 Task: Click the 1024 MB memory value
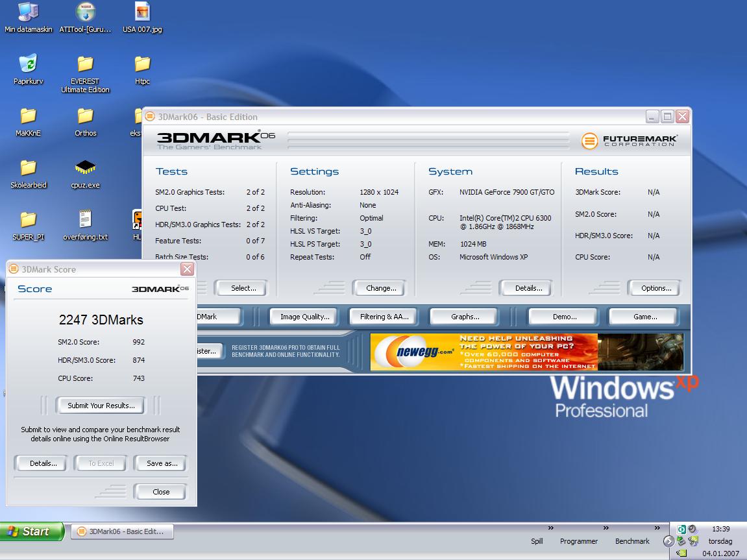coord(473,244)
